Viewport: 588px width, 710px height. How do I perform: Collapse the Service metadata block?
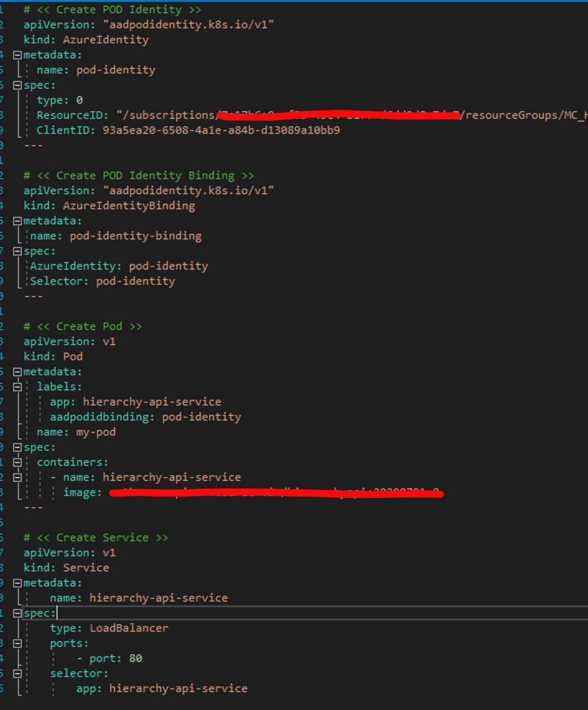click(x=17, y=583)
